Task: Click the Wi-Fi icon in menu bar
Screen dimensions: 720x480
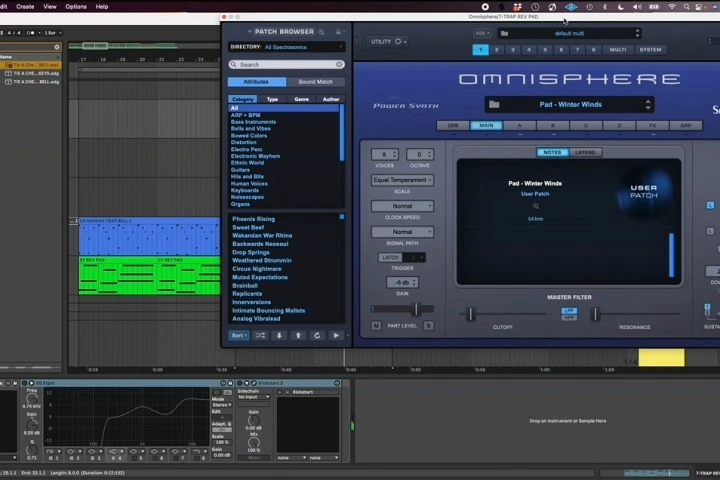Action: [671, 7]
